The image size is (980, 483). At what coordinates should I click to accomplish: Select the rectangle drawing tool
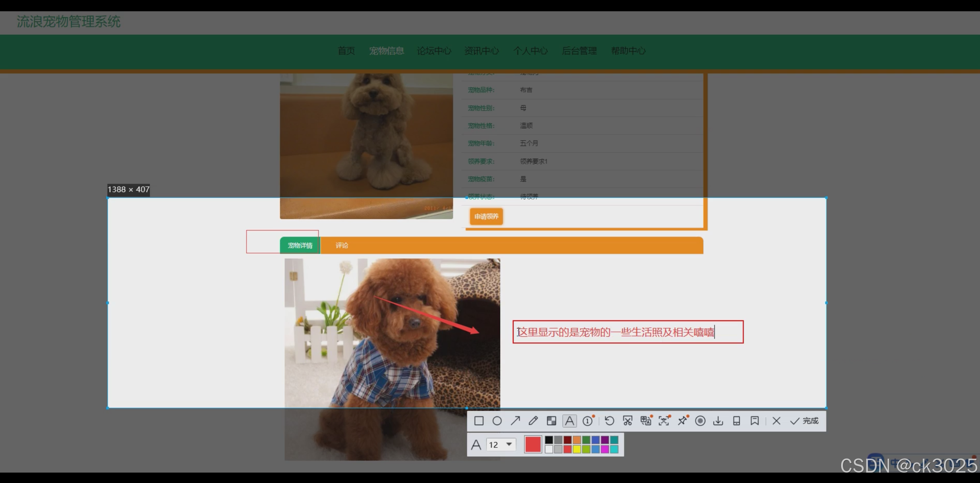[x=479, y=421]
